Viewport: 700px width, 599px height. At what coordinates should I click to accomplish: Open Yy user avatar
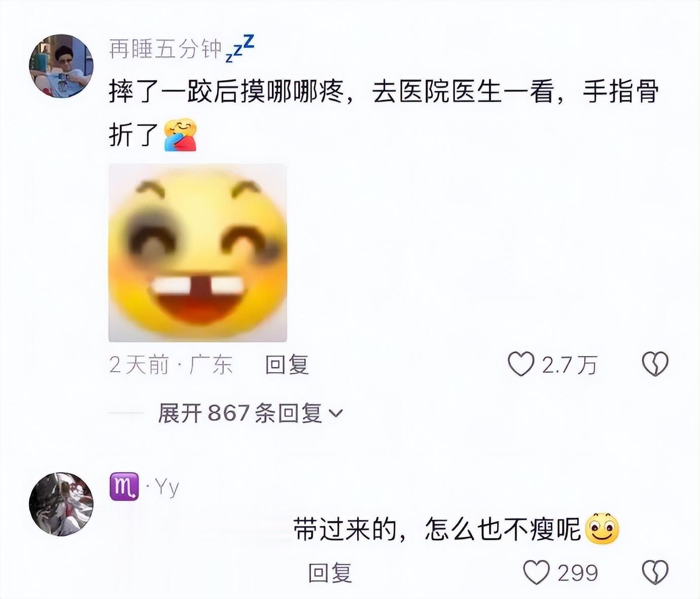[x=61, y=504]
